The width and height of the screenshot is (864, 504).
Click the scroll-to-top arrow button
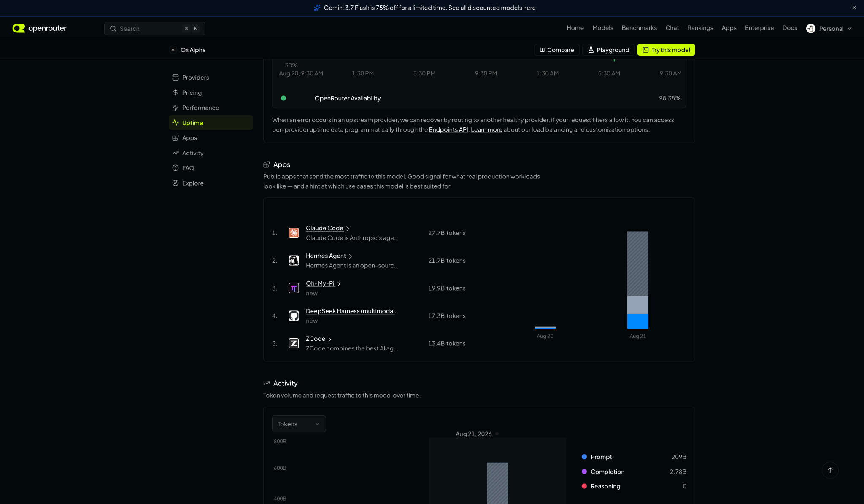830,470
